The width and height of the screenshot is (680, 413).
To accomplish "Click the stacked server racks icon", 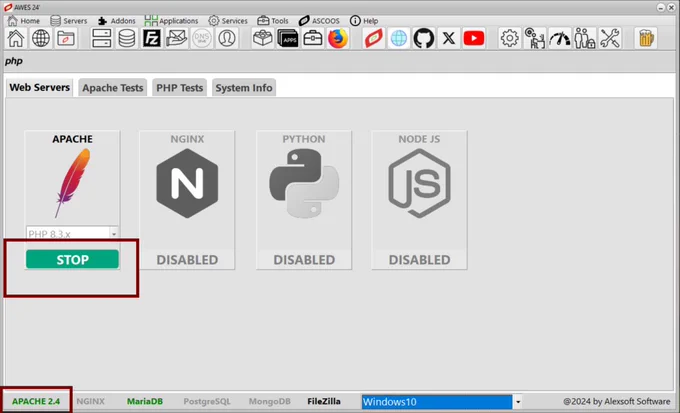I will coord(101,38).
